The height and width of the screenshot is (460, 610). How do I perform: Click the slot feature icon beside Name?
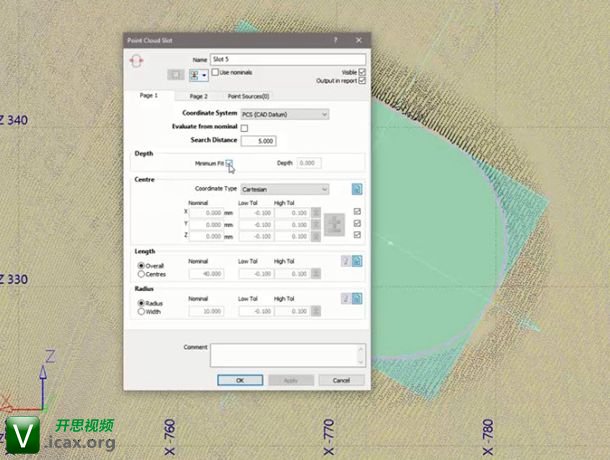coord(136,61)
